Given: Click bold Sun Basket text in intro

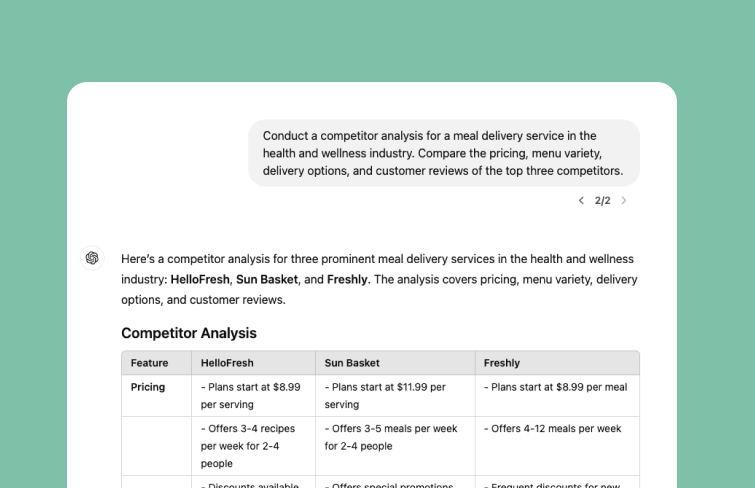Looking at the screenshot, I should [267, 279].
